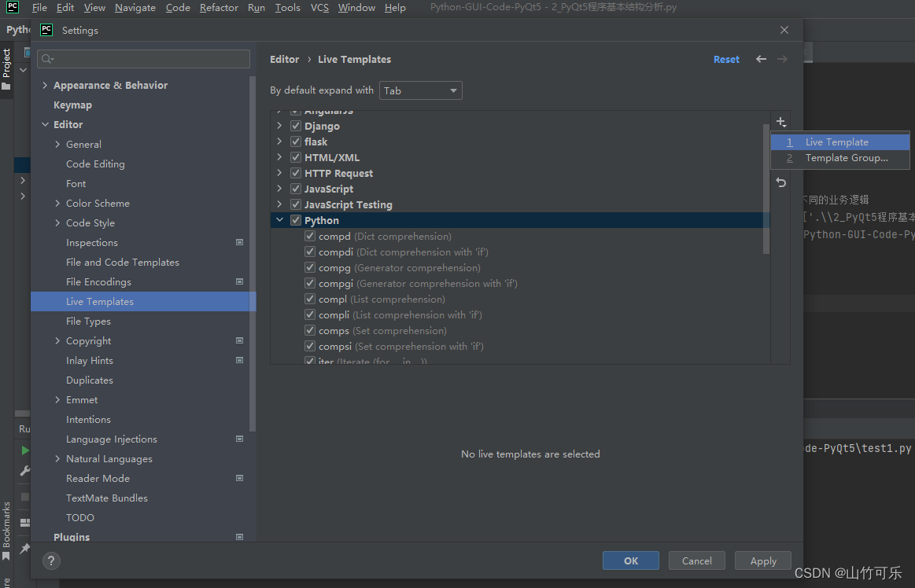Viewport: 915px width, 588px height.
Task: Click the Copyright scope icon
Action: pyautogui.click(x=239, y=340)
